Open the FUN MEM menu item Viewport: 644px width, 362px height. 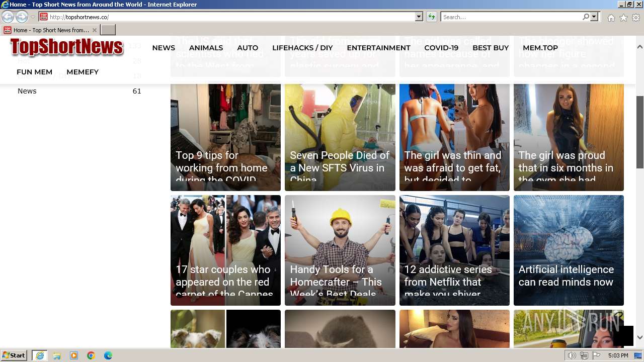(x=34, y=72)
